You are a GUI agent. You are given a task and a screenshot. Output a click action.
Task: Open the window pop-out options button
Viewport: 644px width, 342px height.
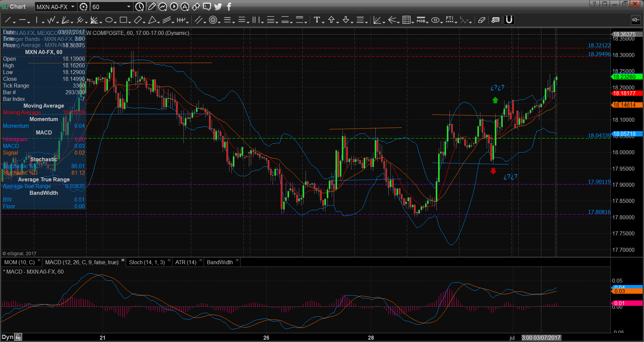[x=605, y=4]
